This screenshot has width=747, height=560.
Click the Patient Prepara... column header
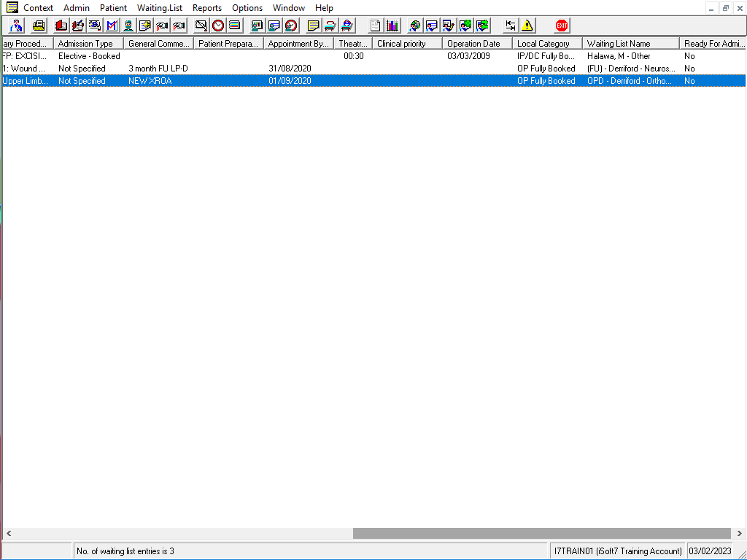tap(228, 43)
